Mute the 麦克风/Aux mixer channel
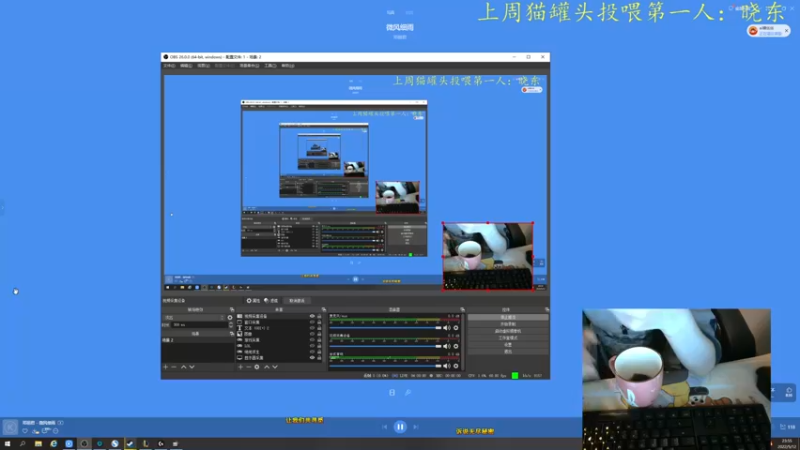This screenshot has width=800, height=450. pyautogui.click(x=447, y=328)
